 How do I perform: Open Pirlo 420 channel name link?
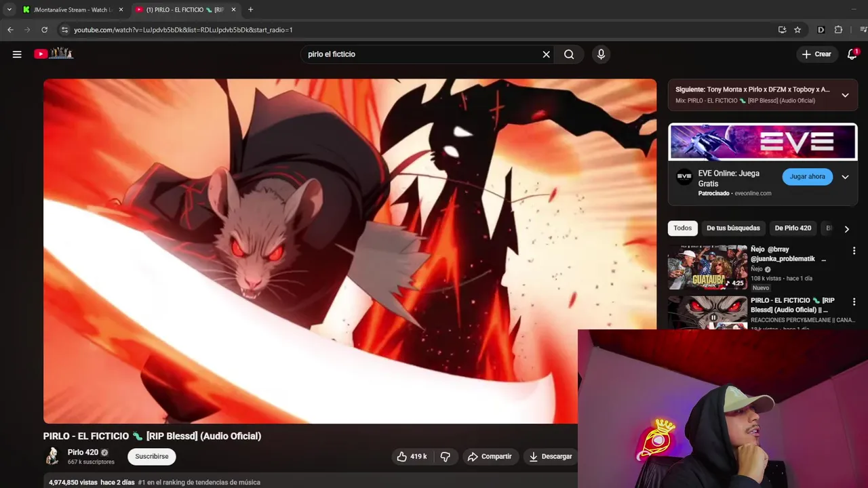coord(83,452)
